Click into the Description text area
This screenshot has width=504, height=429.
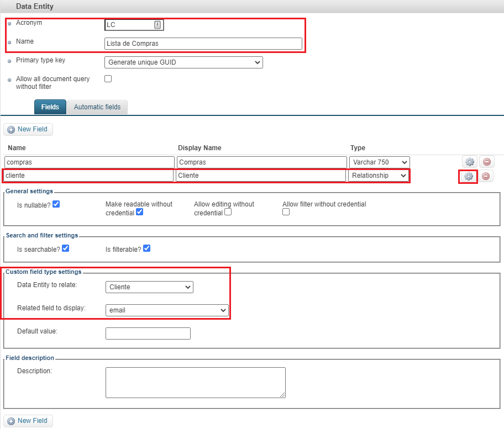[195, 382]
